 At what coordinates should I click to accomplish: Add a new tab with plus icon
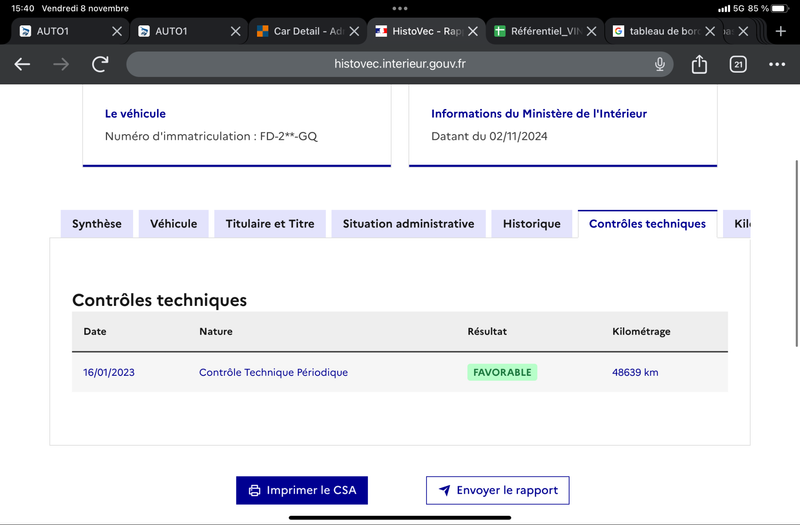[x=781, y=31]
